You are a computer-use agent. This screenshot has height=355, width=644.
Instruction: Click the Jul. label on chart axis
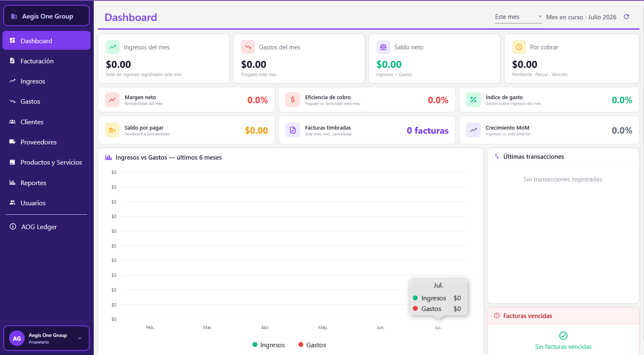point(438,327)
